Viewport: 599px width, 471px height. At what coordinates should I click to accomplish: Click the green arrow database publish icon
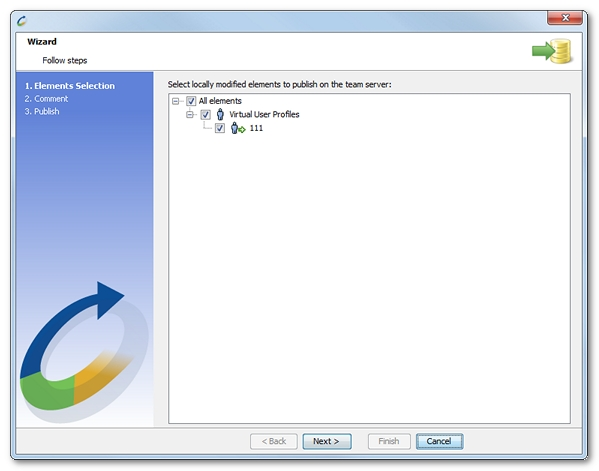[x=552, y=51]
